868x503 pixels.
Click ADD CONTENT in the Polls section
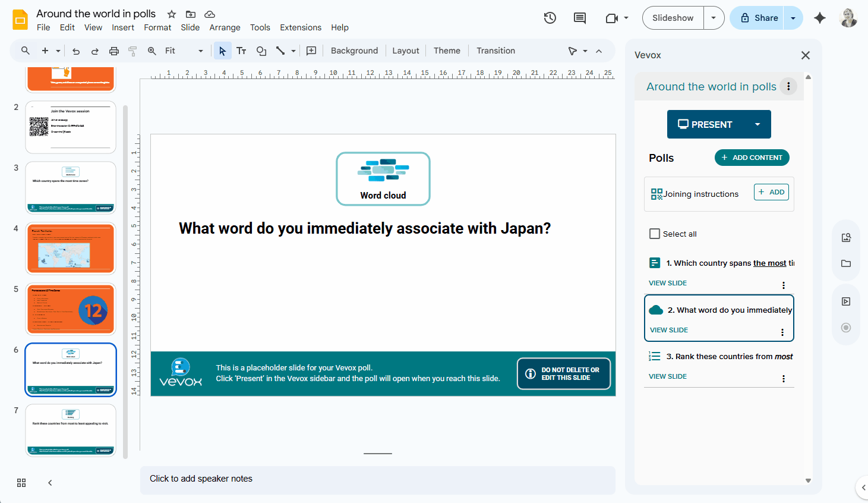[752, 158]
